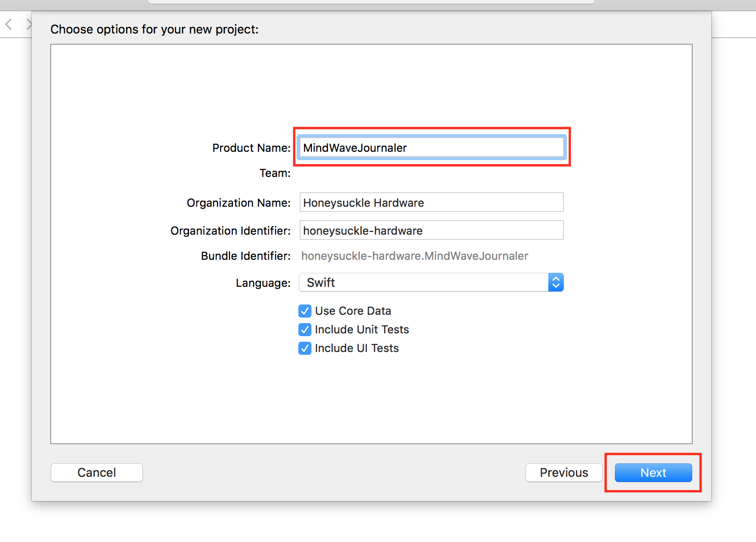
Task: Click the back navigation arrow
Action: pyautogui.click(x=8, y=24)
